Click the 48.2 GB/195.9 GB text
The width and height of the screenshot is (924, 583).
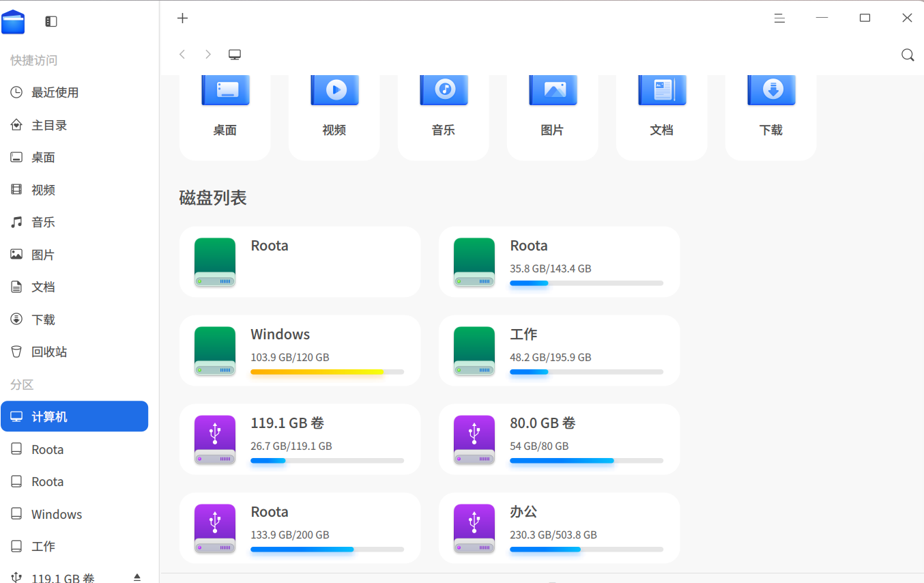[550, 358]
